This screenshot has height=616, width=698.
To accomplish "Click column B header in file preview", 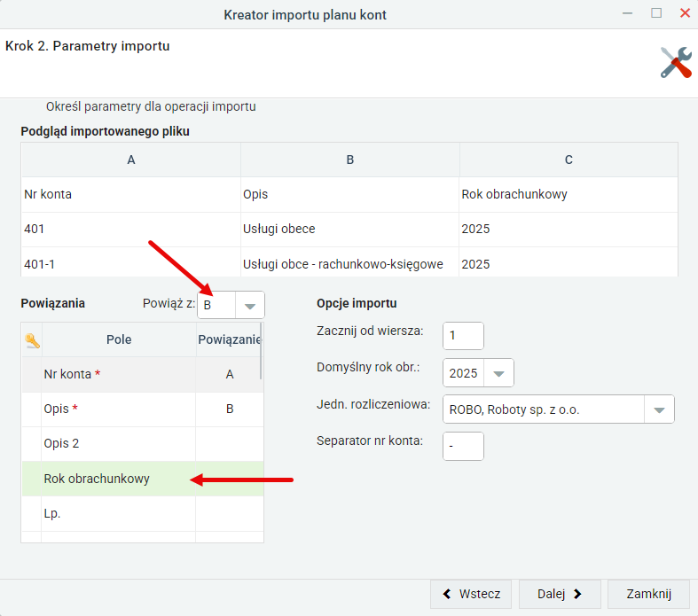I will click(350, 160).
